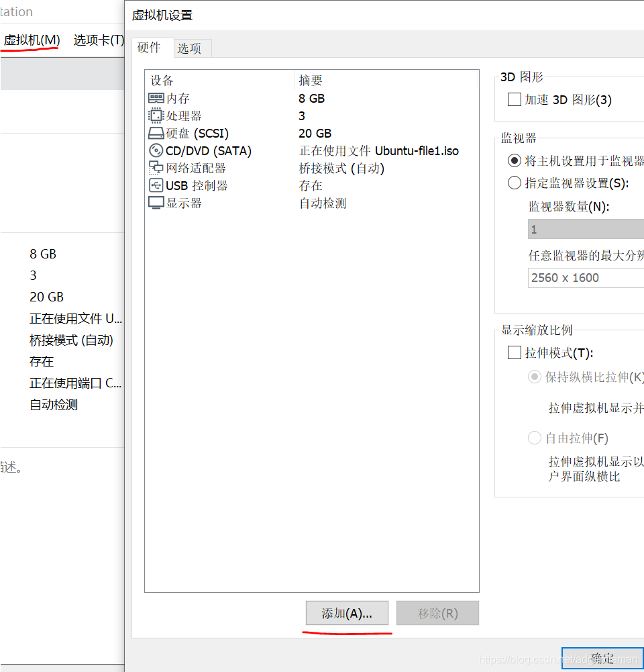Viewport: 644px width, 672px height.
Task: Click 正在使用文件 U... in main window
Action: click(x=76, y=318)
